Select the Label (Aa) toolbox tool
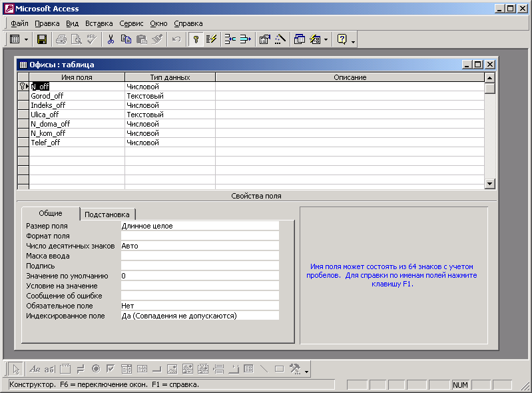The height and width of the screenshot is (393, 532). [35, 369]
